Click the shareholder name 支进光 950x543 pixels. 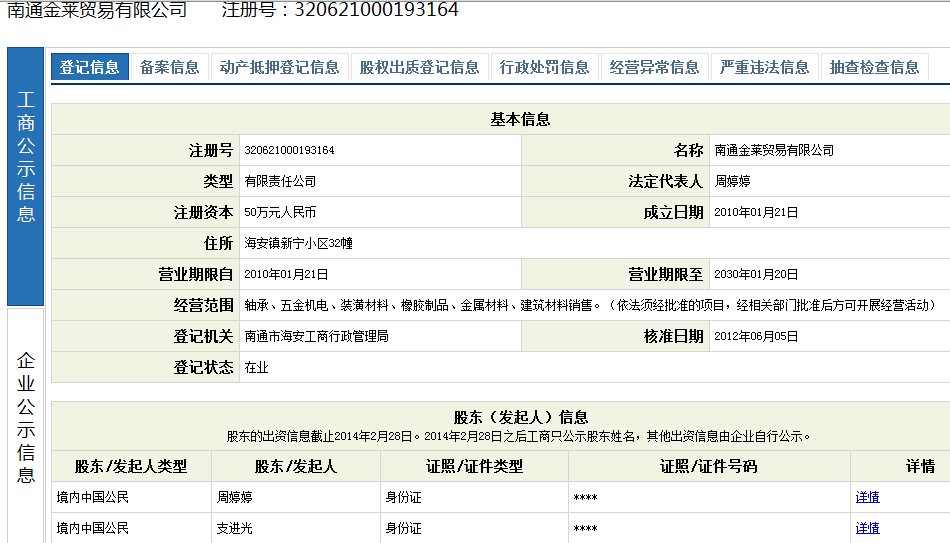(x=235, y=528)
